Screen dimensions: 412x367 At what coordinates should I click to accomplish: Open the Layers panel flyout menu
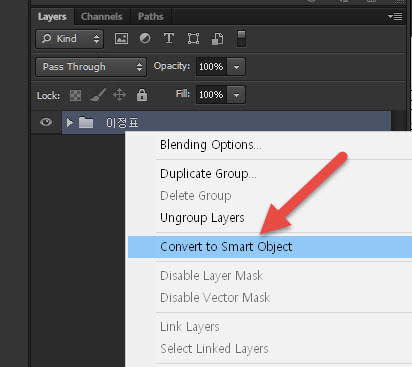point(395,16)
